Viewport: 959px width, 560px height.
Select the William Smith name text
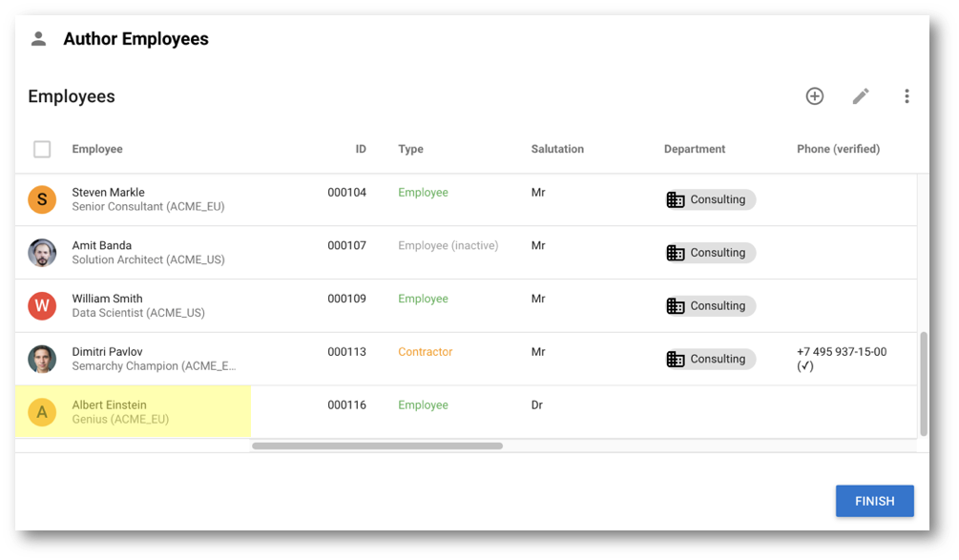point(107,299)
